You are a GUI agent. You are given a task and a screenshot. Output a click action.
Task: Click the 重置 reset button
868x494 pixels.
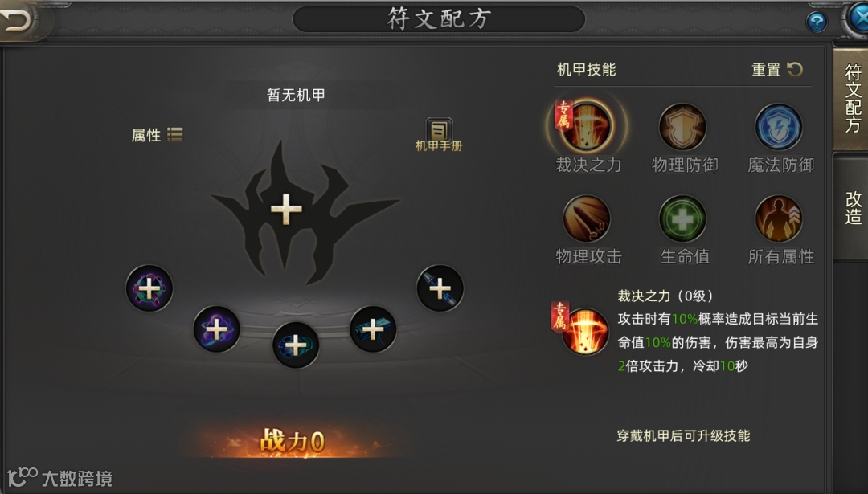(777, 70)
